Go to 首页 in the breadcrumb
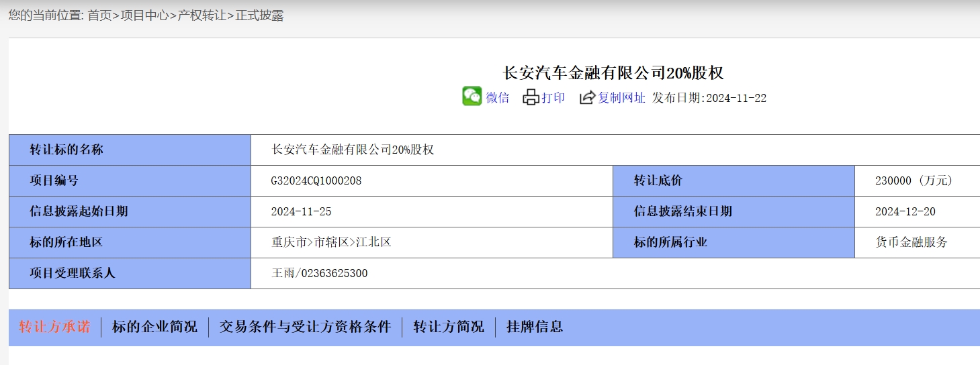980x365 pixels. pos(99,15)
